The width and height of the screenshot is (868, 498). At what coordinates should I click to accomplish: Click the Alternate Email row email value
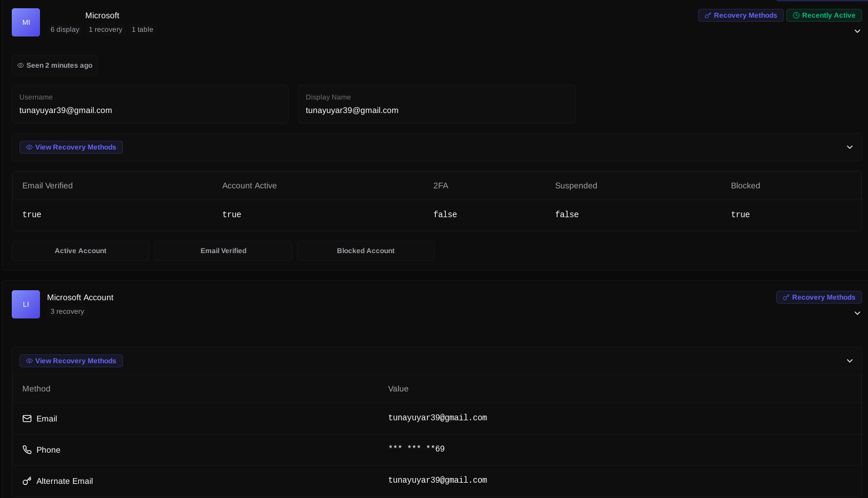438,480
